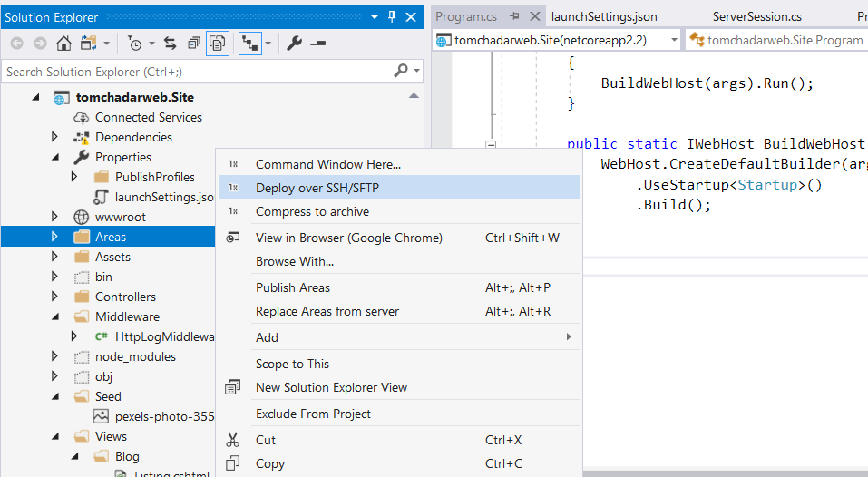Toggle pin on Program.cs tab
This screenshot has height=477, width=868.
(514, 16)
